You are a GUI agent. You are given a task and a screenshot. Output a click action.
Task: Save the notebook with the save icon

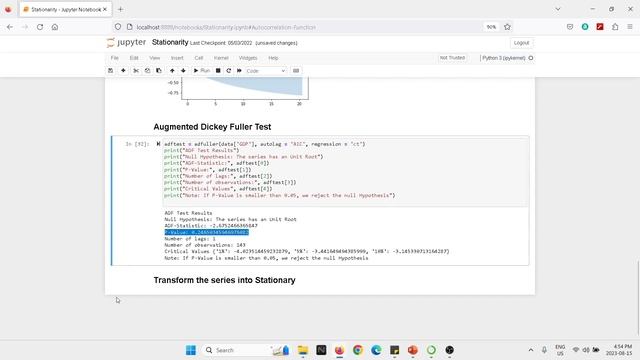(x=111, y=71)
